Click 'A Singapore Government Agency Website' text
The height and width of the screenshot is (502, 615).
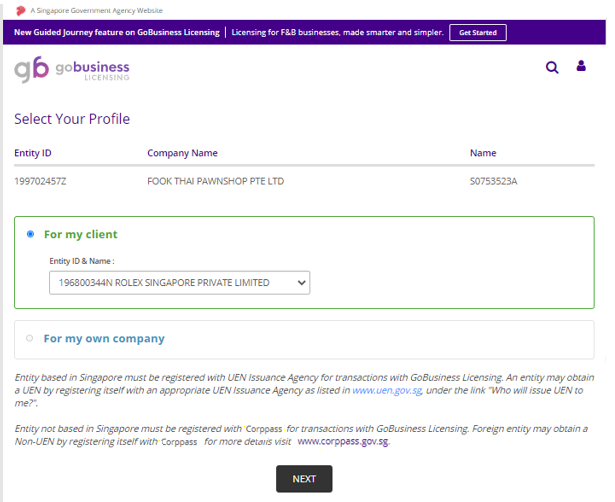coord(96,10)
